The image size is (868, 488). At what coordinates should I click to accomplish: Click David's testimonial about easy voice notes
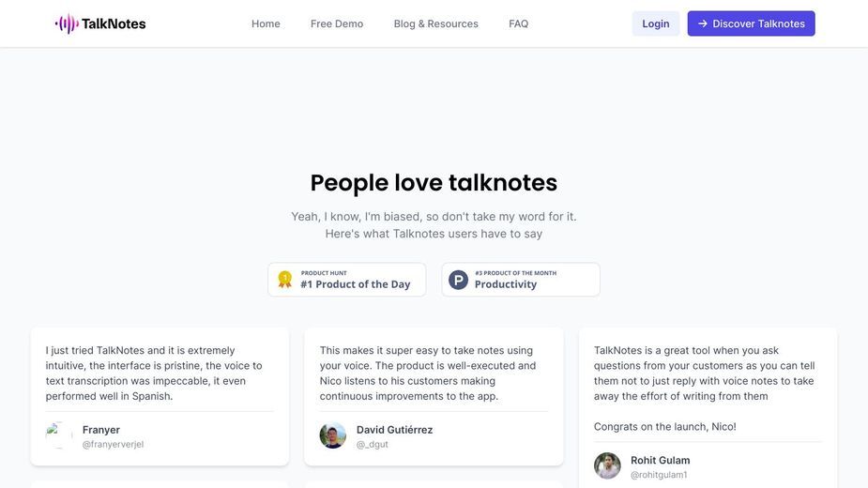[x=427, y=374]
